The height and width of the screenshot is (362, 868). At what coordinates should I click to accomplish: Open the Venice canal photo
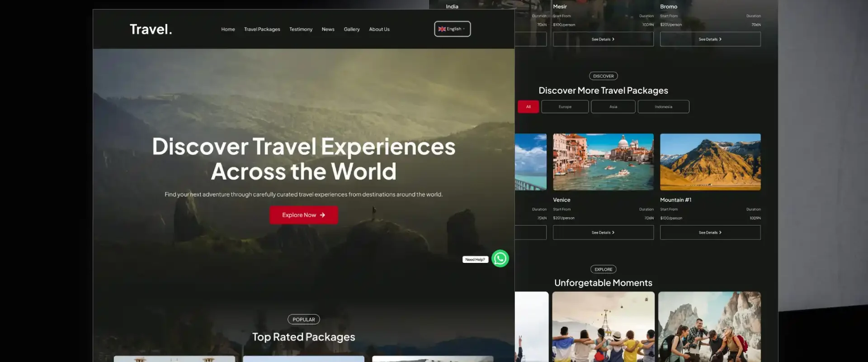[x=603, y=162]
